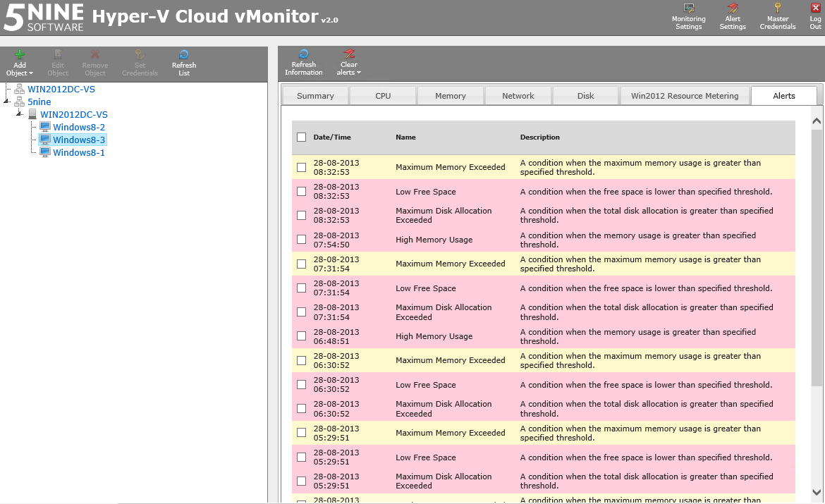The height and width of the screenshot is (504, 825).
Task: Open Alert Settings
Action: click(733, 17)
